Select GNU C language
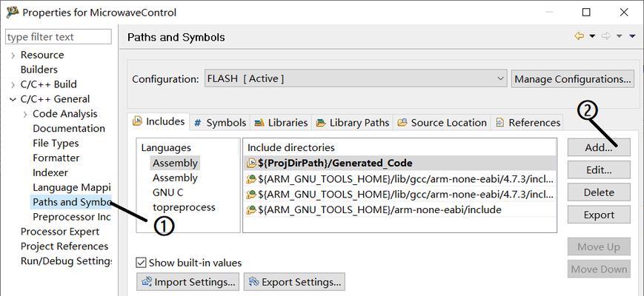The height and width of the screenshot is (296, 644). 167,192
